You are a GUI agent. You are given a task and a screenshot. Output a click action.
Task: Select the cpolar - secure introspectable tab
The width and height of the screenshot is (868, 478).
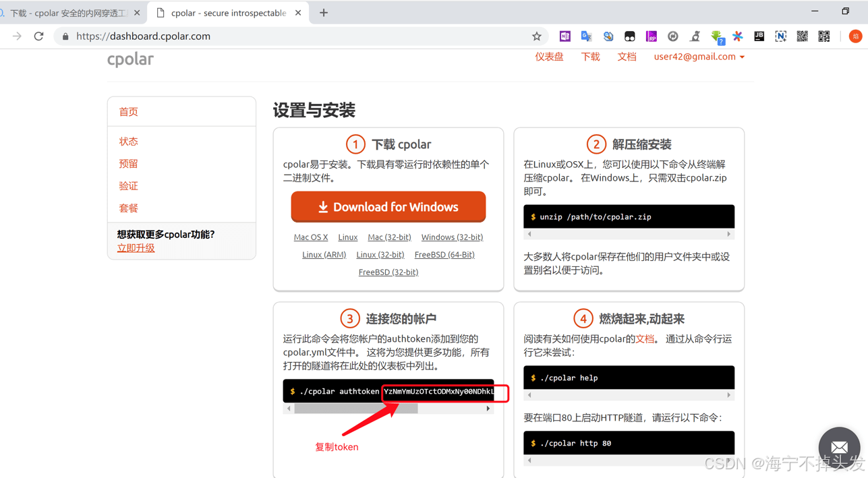[228, 13]
